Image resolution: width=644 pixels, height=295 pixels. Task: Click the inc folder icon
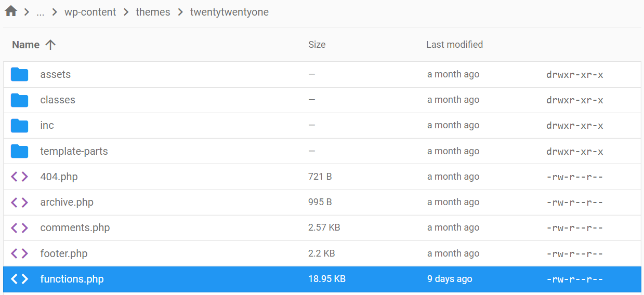point(20,125)
